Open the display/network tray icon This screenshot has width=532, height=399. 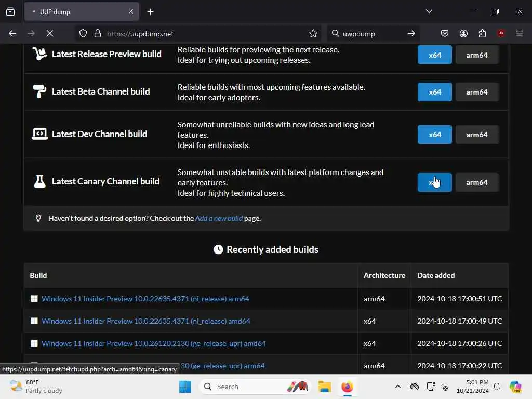(431, 387)
